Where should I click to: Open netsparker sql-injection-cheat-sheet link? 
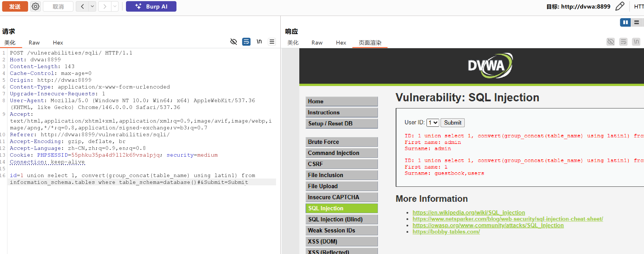[x=508, y=219]
